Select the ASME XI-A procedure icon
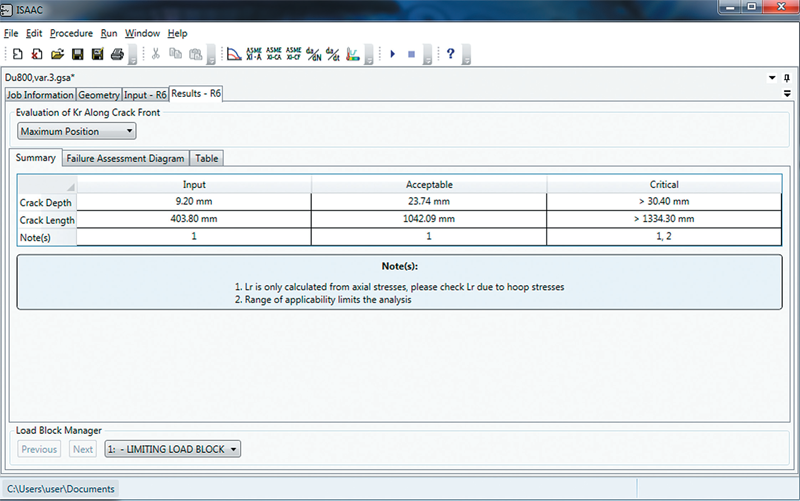The height and width of the screenshot is (501, 800). (254, 54)
